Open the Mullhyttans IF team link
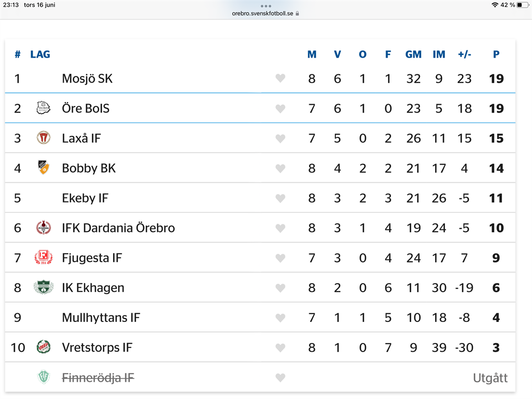The height and width of the screenshot is (399, 532). (x=101, y=318)
